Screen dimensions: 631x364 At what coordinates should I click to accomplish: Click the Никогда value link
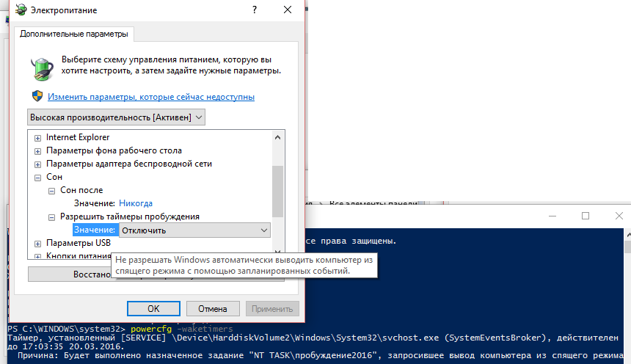pos(136,203)
